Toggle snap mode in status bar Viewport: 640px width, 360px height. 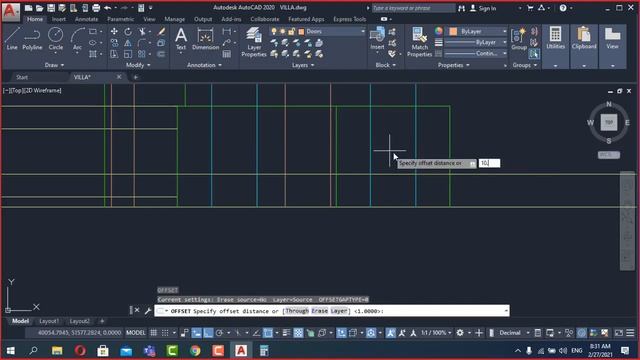click(x=165, y=333)
